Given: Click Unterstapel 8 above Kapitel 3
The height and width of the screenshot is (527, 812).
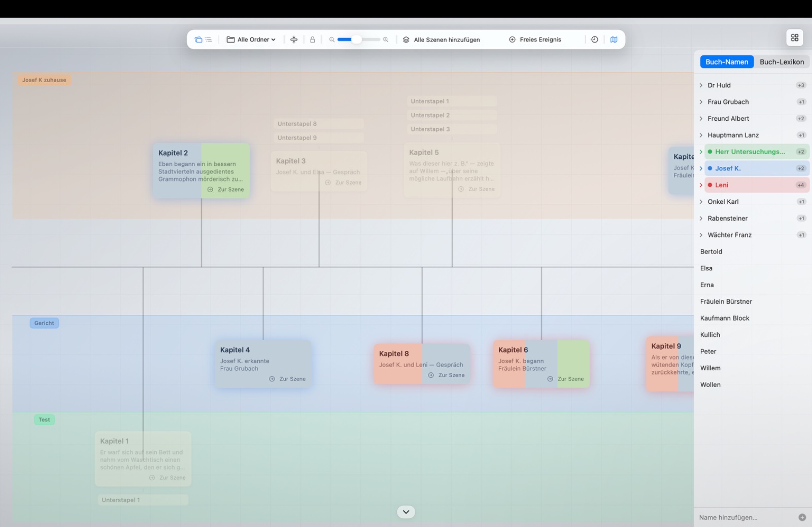Looking at the screenshot, I should click(x=319, y=124).
